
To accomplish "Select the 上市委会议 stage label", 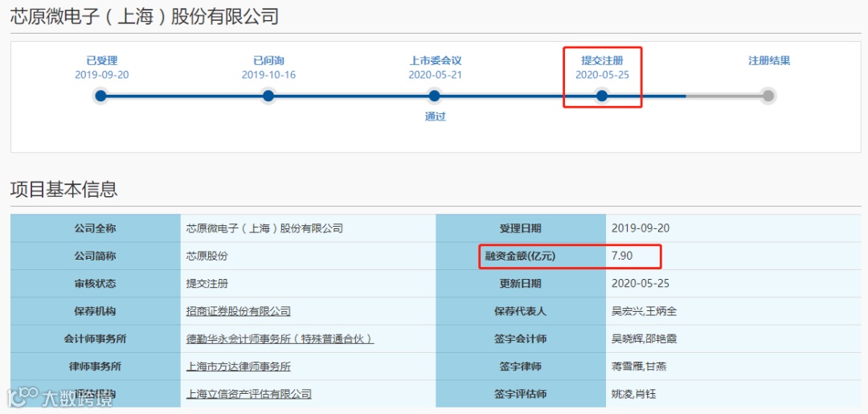I will tap(435, 61).
